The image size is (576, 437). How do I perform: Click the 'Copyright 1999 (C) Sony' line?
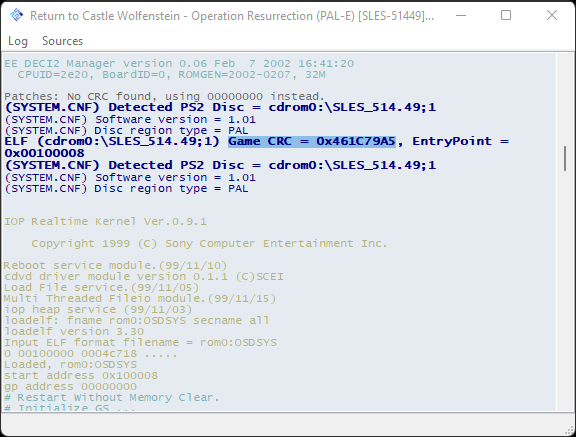(x=209, y=243)
